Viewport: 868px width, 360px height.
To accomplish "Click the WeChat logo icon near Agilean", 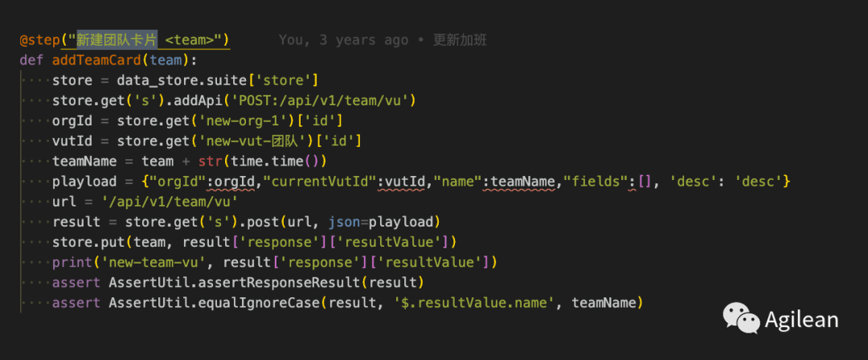I will pos(741,318).
